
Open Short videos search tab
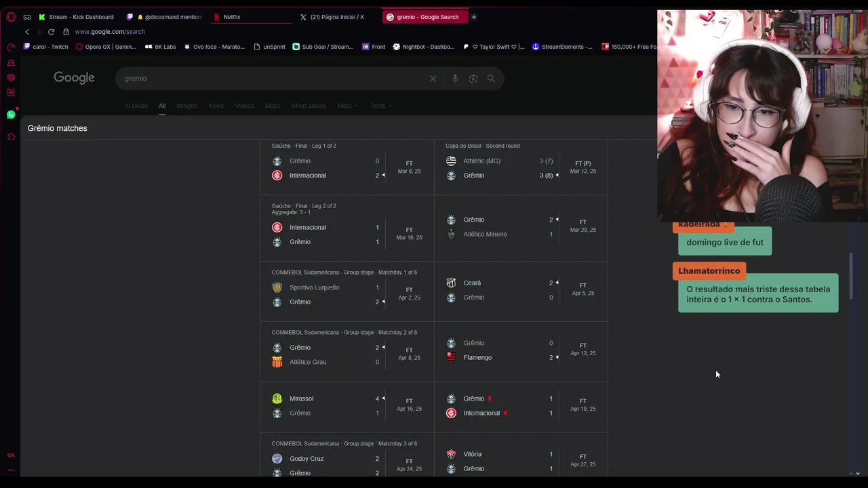[309, 106]
